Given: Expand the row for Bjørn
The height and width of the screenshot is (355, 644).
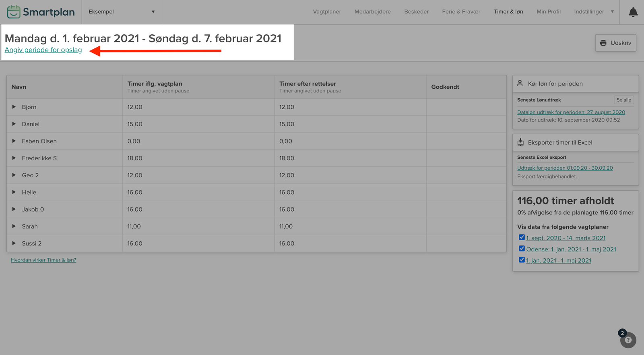Looking at the screenshot, I should tap(14, 107).
